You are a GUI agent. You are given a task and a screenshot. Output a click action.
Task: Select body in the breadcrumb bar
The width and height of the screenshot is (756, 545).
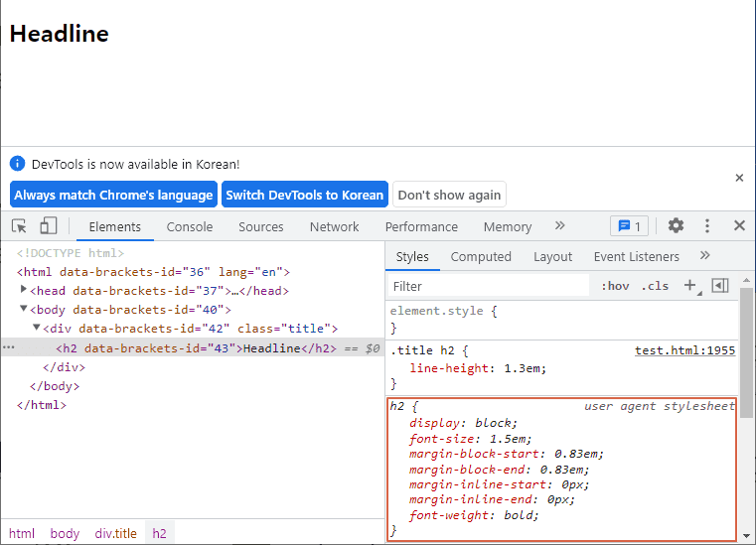click(65, 533)
